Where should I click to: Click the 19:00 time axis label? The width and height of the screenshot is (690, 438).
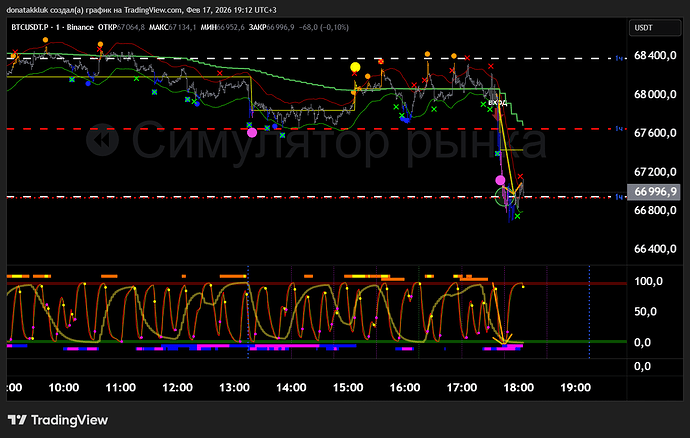576,386
